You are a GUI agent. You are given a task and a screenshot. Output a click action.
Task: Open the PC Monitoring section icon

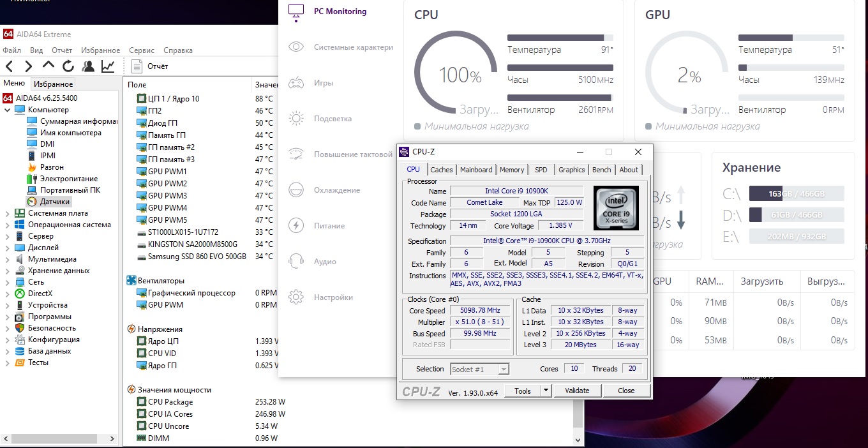pos(296,11)
